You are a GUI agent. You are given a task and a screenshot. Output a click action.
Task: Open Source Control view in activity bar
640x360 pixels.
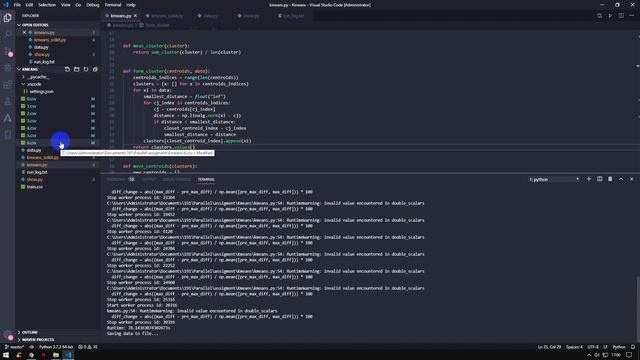pos(7,51)
